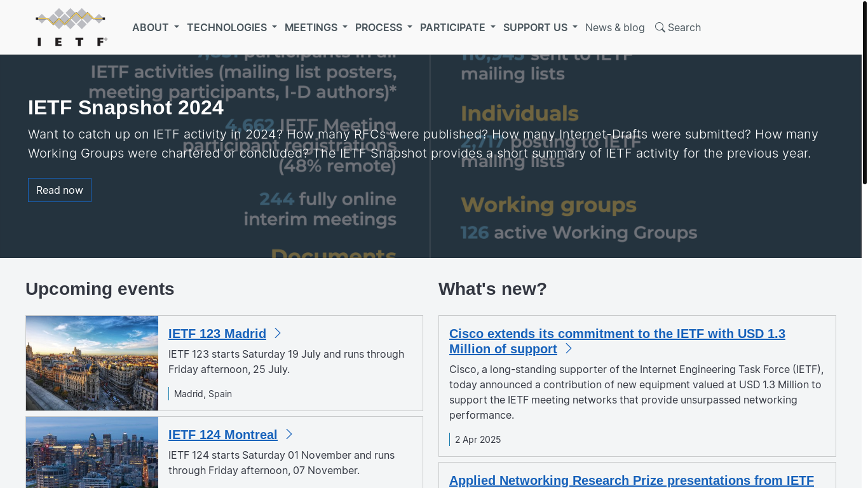The image size is (868, 488).
Task: Open Applied Networking Research Prize article
Action: tap(632, 480)
